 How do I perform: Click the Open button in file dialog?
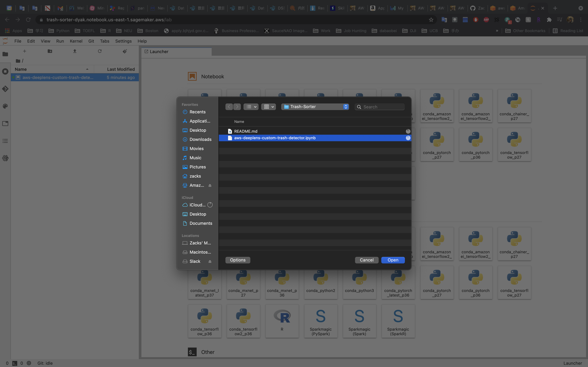click(393, 260)
